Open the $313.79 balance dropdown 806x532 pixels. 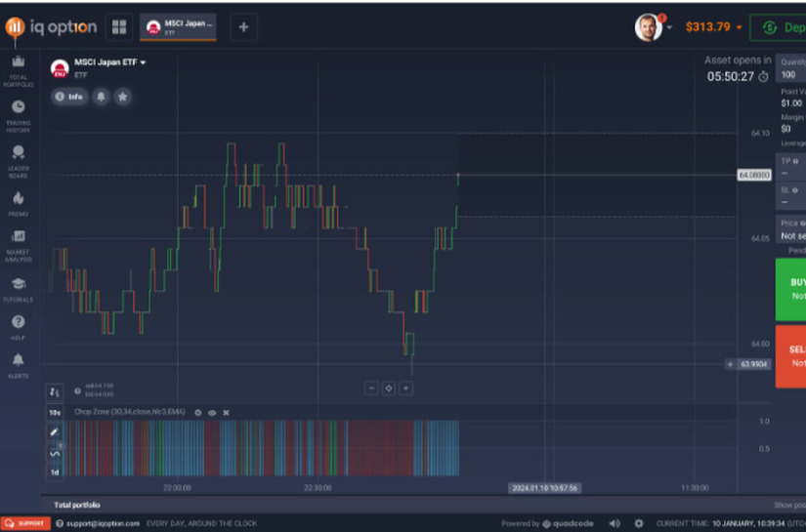pos(713,26)
